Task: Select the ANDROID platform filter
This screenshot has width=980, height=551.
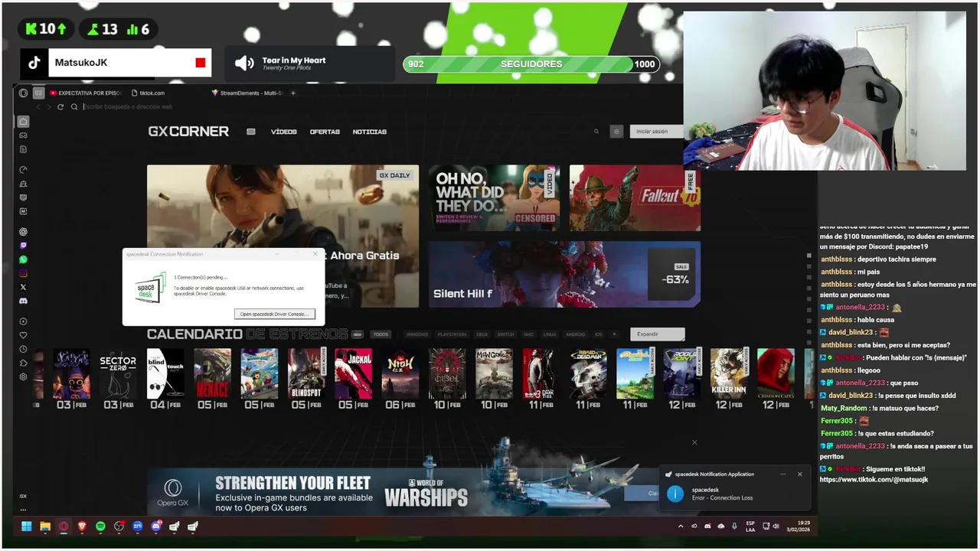Action: click(576, 334)
